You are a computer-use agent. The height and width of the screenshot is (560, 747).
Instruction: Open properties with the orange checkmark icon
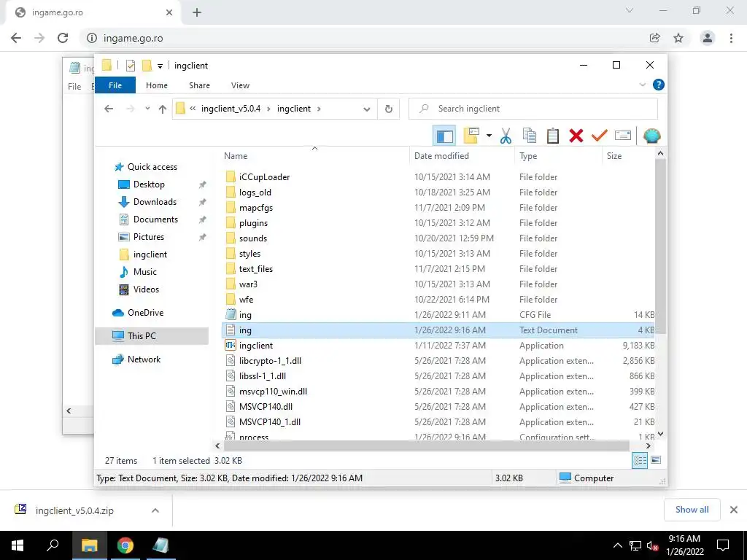(x=600, y=136)
